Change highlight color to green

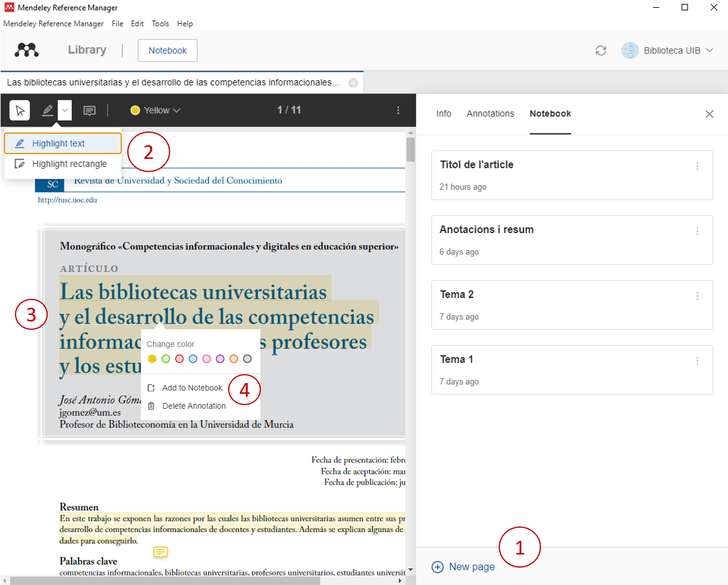tap(166, 359)
